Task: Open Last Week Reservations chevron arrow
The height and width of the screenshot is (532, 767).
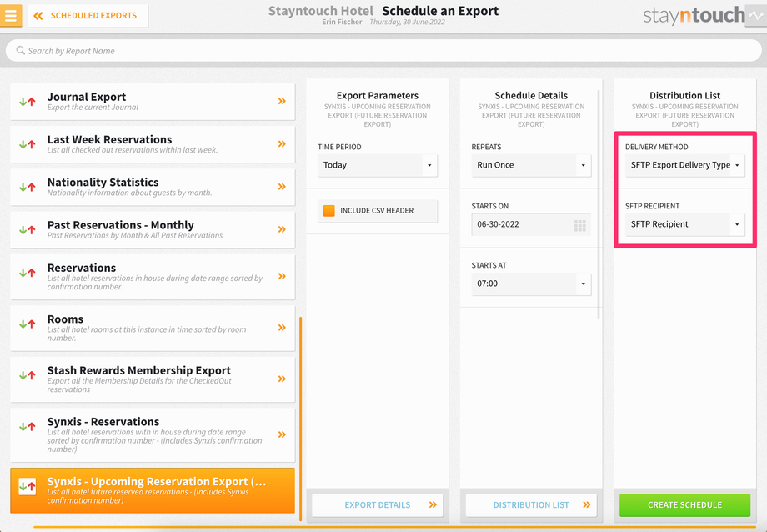Action: click(283, 144)
